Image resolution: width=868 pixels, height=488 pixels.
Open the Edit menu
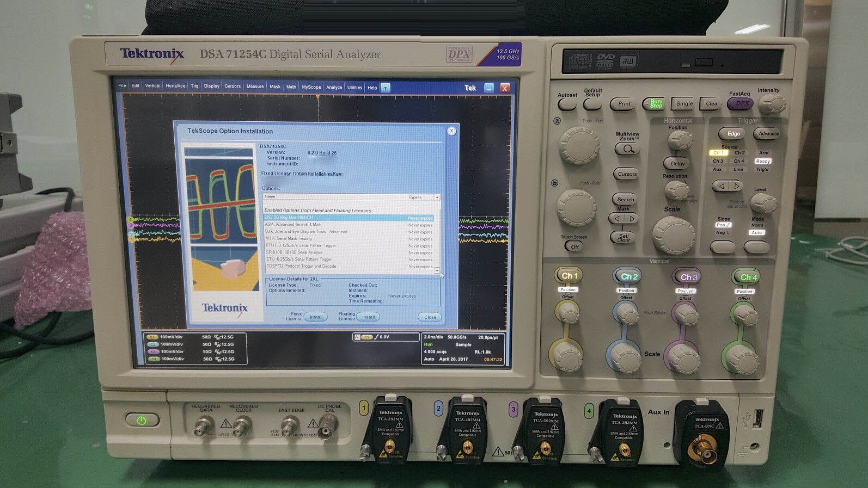click(135, 85)
